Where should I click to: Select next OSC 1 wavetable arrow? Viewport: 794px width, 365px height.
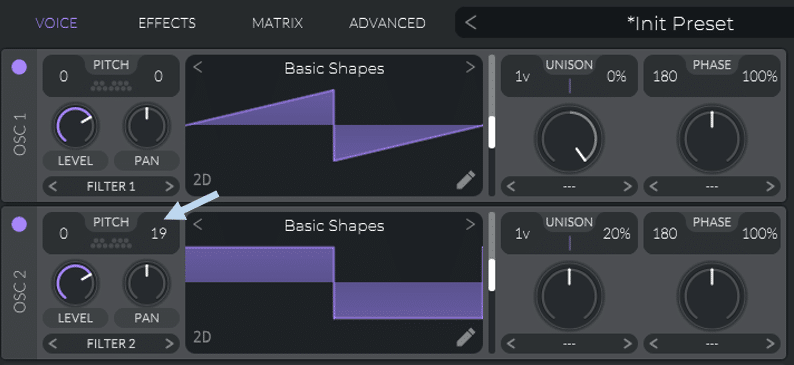[470, 67]
